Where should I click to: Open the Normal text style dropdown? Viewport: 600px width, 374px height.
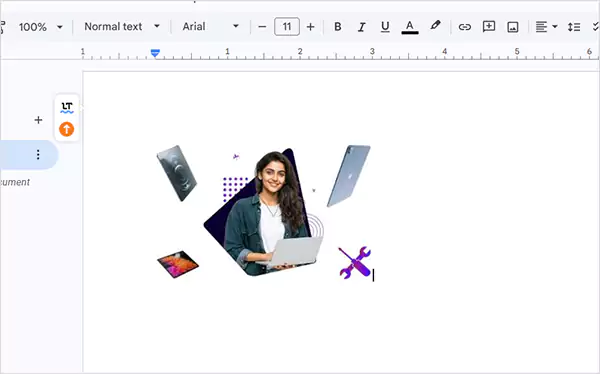click(122, 26)
